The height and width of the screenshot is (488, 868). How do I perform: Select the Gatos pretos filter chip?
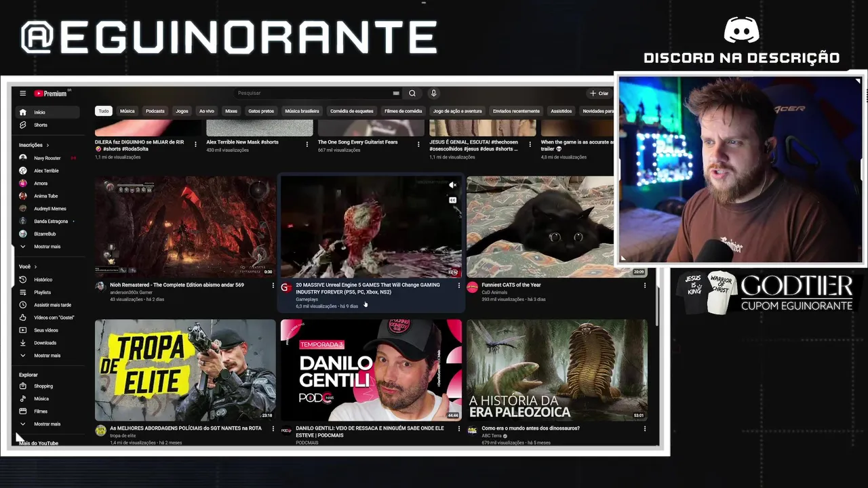pyautogui.click(x=261, y=111)
